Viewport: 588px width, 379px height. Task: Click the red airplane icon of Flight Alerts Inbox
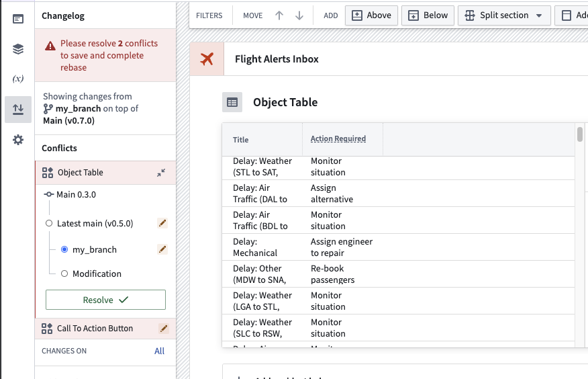207,59
